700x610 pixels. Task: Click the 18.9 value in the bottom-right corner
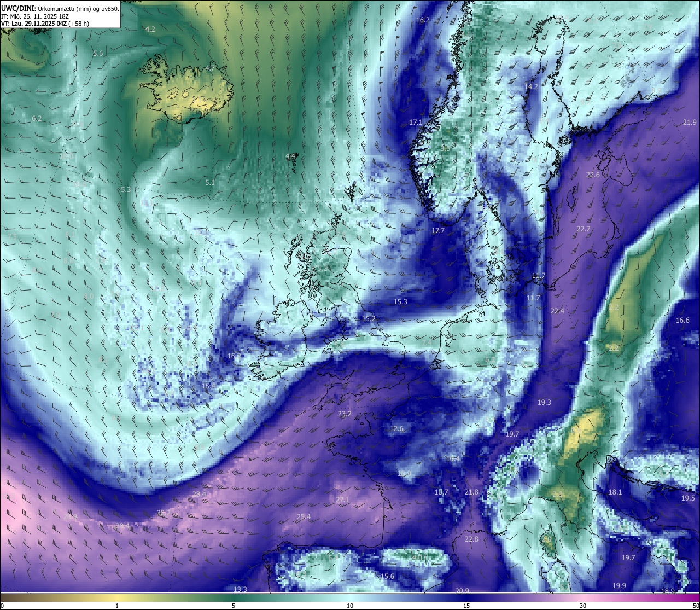668,591
